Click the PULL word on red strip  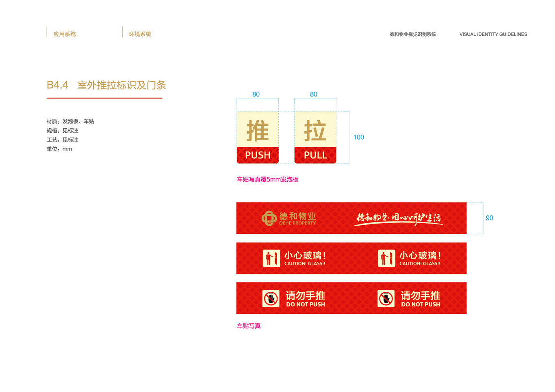pyautogui.click(x=315, y=155)
